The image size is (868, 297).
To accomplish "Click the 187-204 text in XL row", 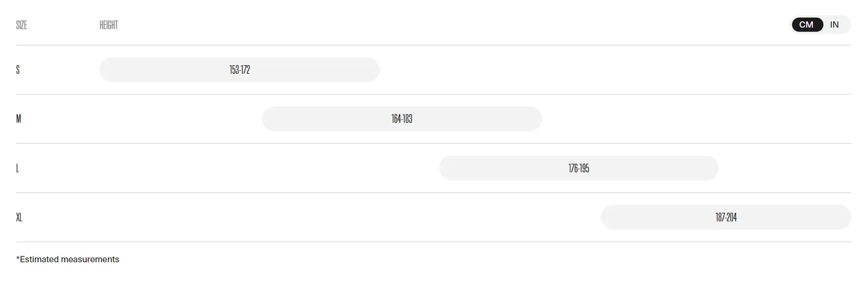I will coord(726,217).
